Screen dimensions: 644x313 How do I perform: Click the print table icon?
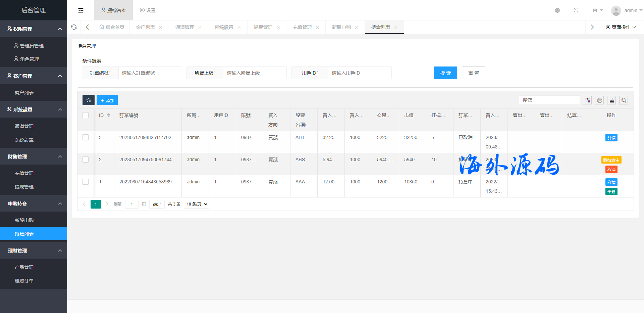599,100
